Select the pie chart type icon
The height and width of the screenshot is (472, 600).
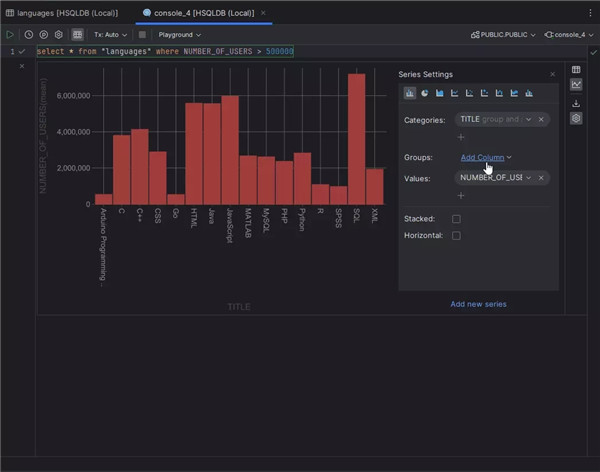click(x=425, y=93)
